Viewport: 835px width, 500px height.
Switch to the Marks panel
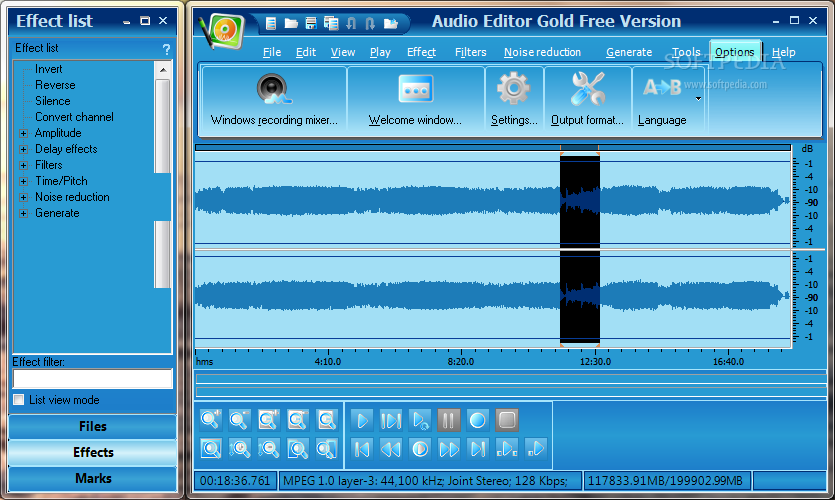point(93,478)
